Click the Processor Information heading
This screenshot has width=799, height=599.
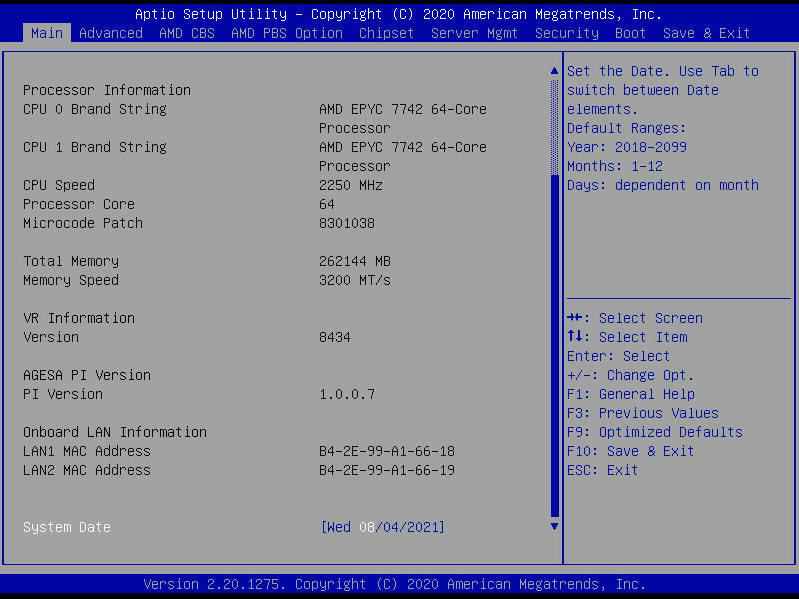[107, 90]
